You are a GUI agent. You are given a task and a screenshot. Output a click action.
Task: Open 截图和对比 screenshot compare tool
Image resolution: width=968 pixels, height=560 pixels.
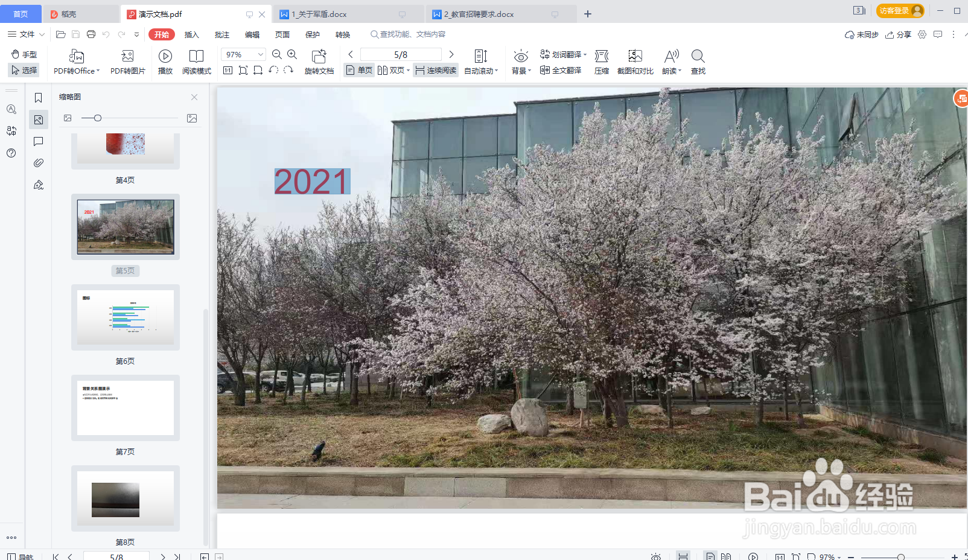[635, 62]
